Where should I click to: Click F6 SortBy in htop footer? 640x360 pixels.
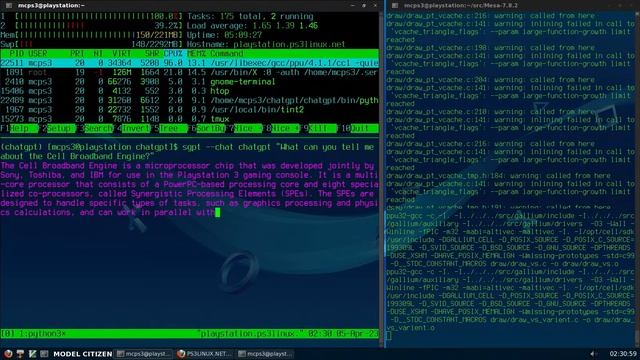pyautogui.click(x=207, y=128)
